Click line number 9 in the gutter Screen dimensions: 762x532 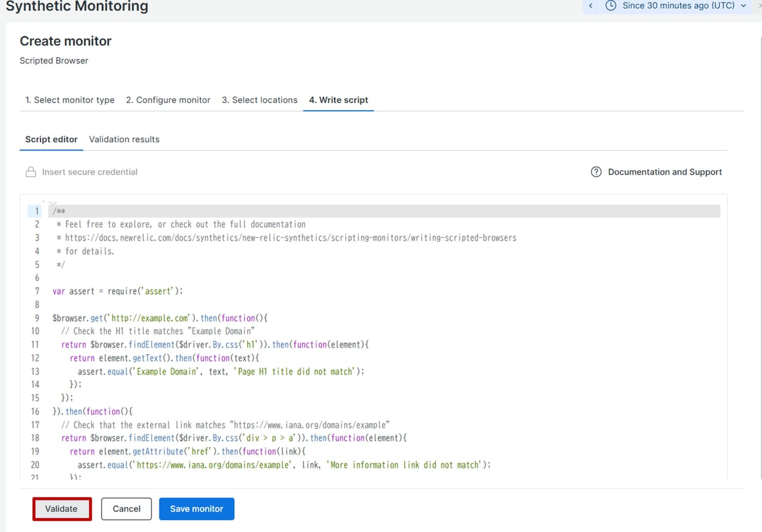(37, 318)
